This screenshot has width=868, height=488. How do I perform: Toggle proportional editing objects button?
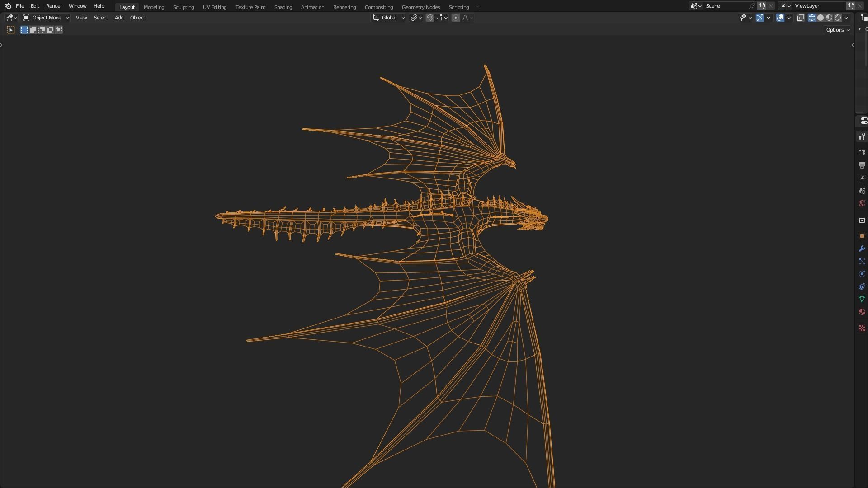pyautogui.click(x=456, y=18)
